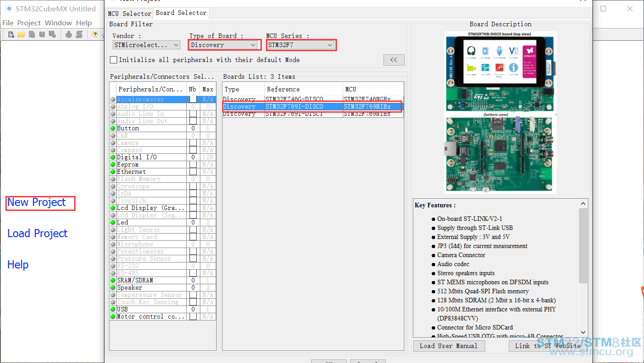Tick the Camera row checkbox
Image resolution: width=644 pixels, height=363 pixels.
pos(193,143)
